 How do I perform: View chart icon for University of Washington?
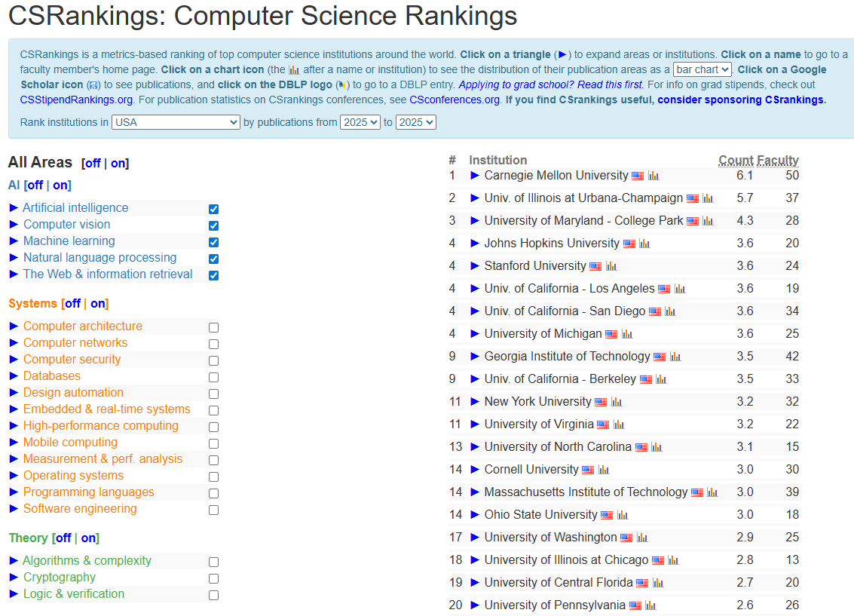[642, 538]
